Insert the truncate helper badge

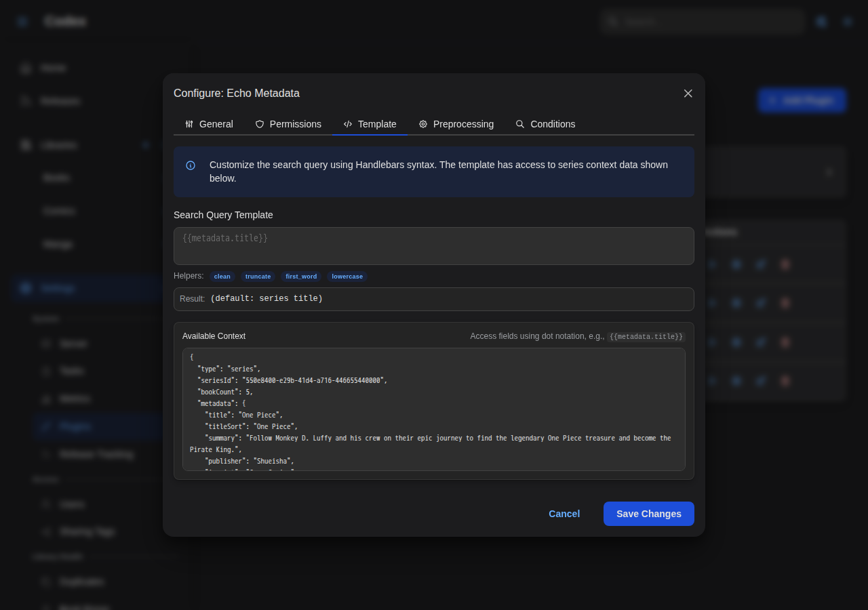pos(258,277)
